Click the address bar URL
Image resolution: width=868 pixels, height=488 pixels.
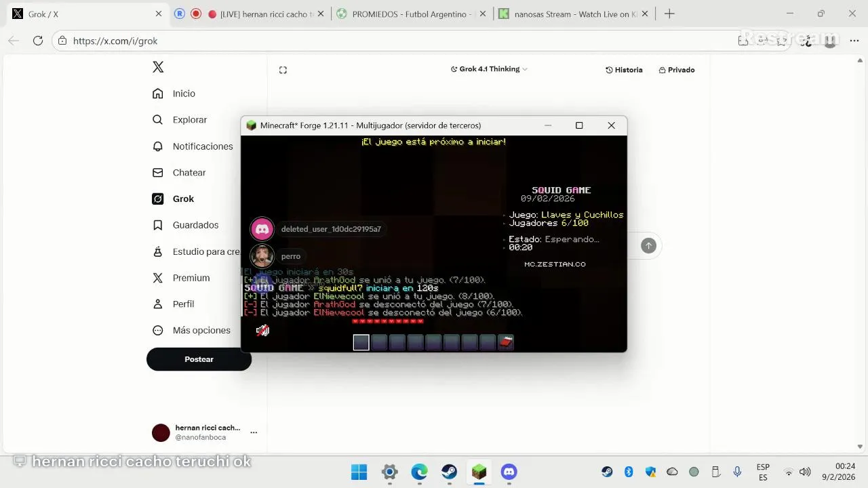coord(115,41)
